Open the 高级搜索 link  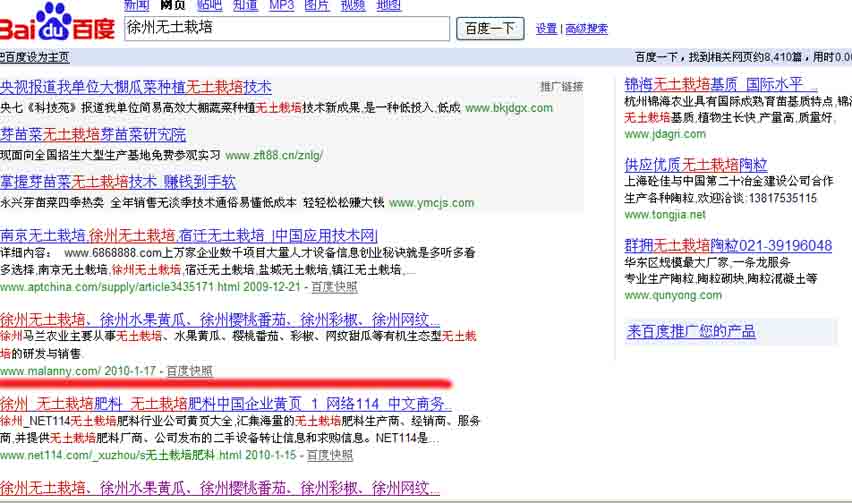(586, 29)
